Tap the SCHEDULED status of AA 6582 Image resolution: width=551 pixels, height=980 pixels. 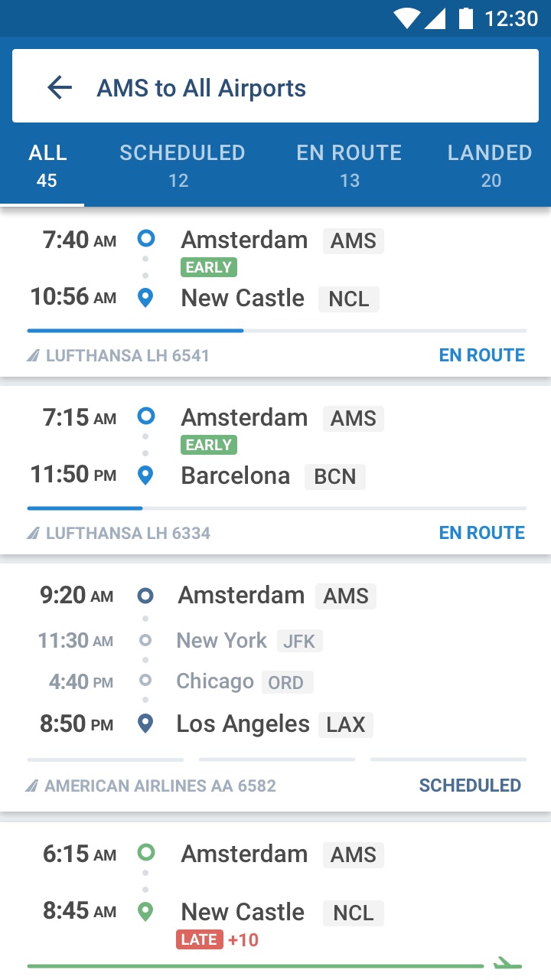[x=470, y=786]
